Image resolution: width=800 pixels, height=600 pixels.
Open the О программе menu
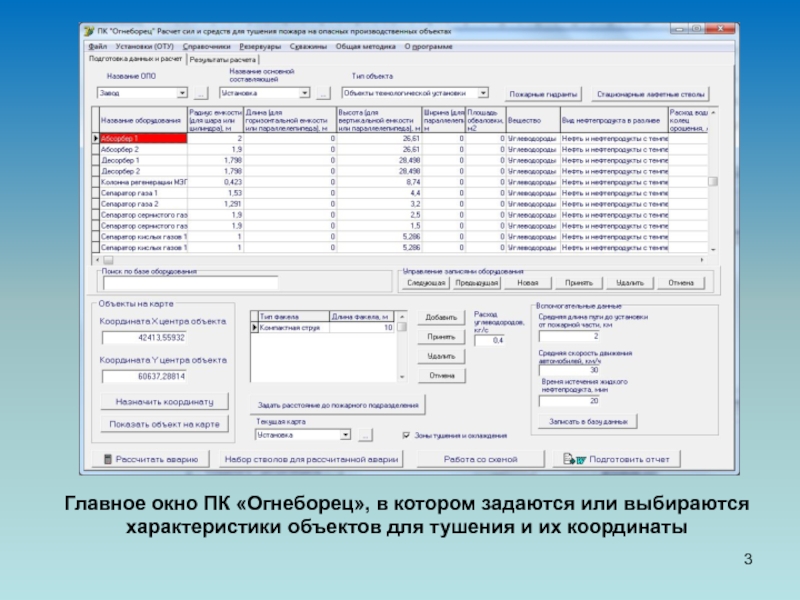tap(429, 46)
